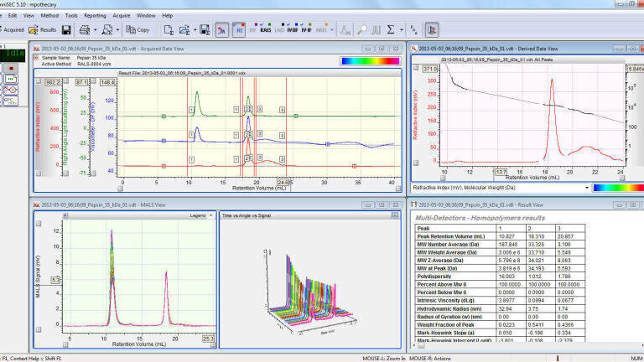Open the detector list dropdown arrow

[x=332, y=30]
